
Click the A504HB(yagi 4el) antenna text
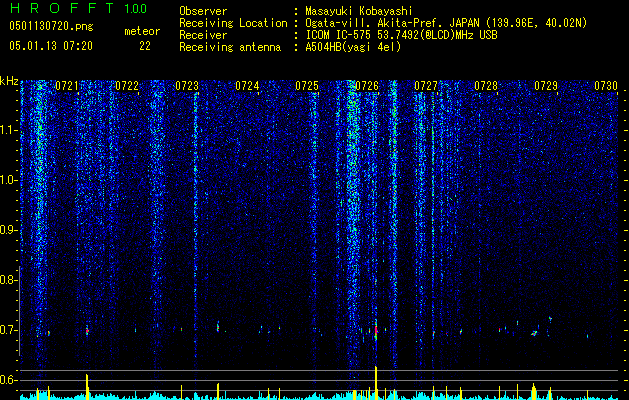pos(353,47)
